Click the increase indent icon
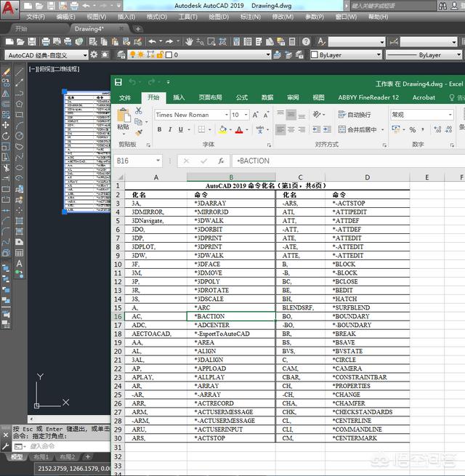The height and width of the screenshot is (476, 465). point(327,129)
